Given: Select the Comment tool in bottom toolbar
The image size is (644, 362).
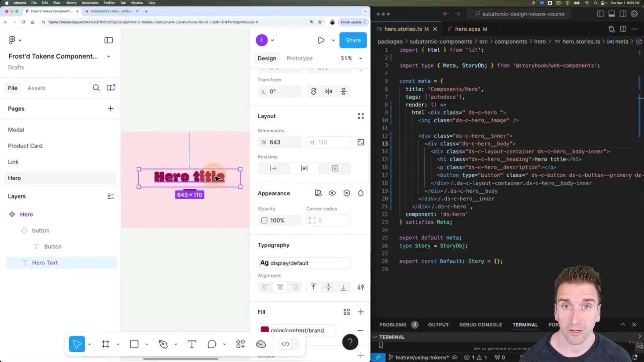Looking at the screenshot, I should [x=212, y=344].
